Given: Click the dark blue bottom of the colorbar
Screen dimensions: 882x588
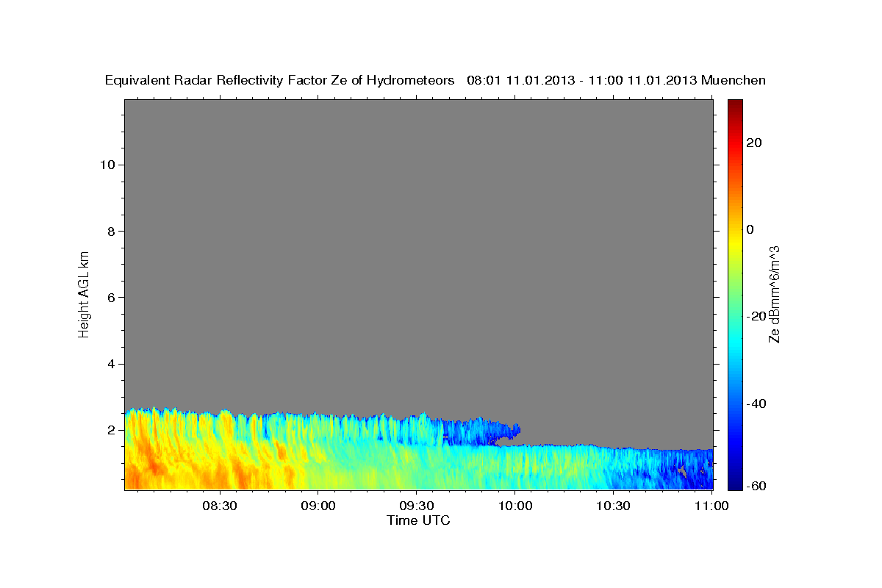Looking at the screenshot, I should 735,483.
